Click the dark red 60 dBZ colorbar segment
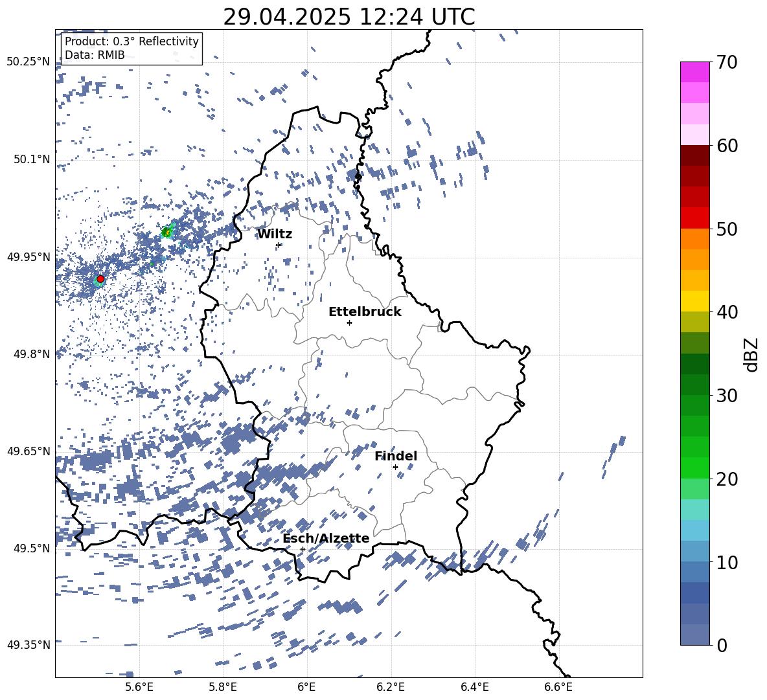 694,155
